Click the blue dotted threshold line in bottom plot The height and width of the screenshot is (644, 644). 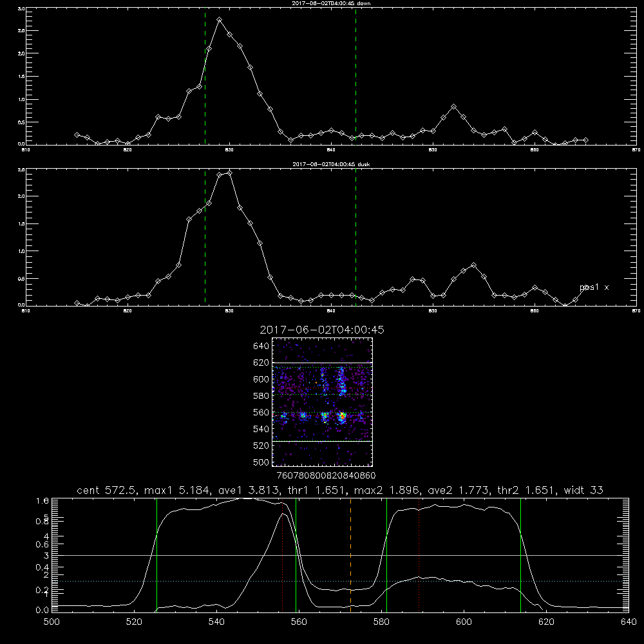340,581
